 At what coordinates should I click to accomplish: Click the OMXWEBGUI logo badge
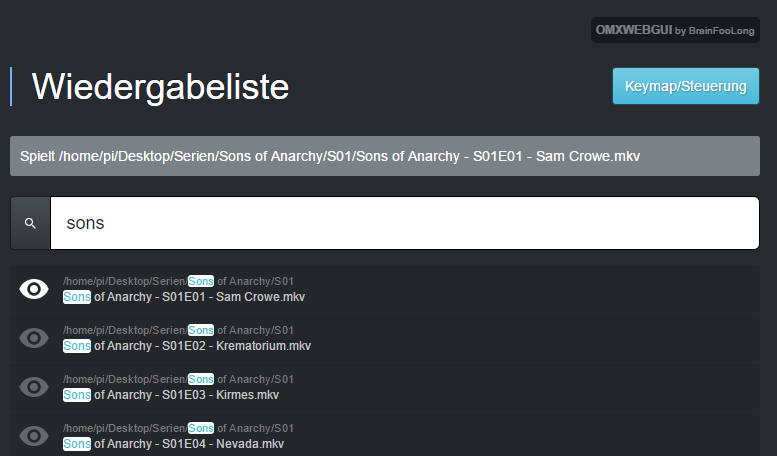pyautogui.click(x=633, y=30)
